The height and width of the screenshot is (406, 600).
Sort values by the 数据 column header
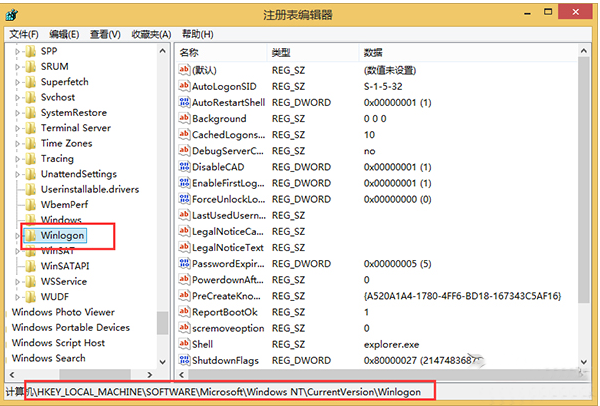(468, 53)
